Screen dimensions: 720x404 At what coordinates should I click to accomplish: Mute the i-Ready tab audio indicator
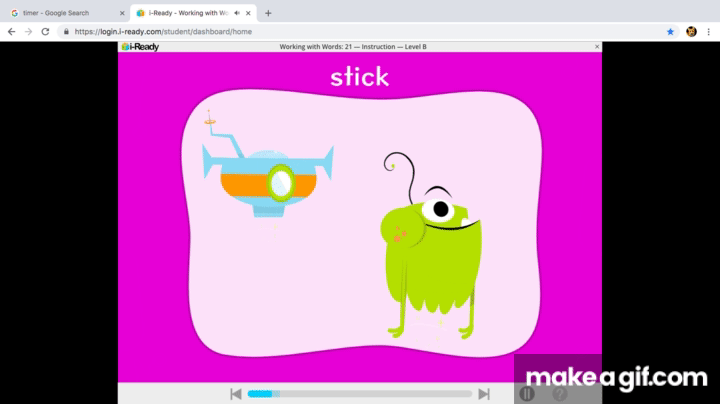(x=237, y=13)
